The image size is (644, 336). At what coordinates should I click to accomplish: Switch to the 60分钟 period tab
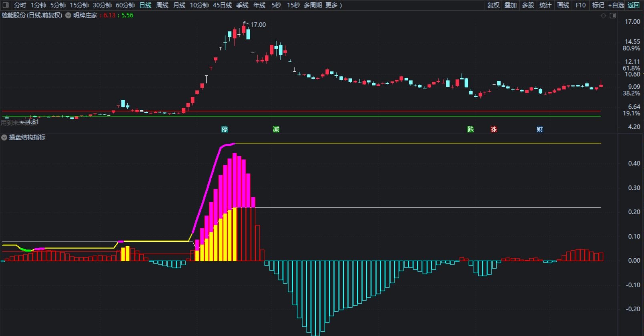[x=125, y=5]
